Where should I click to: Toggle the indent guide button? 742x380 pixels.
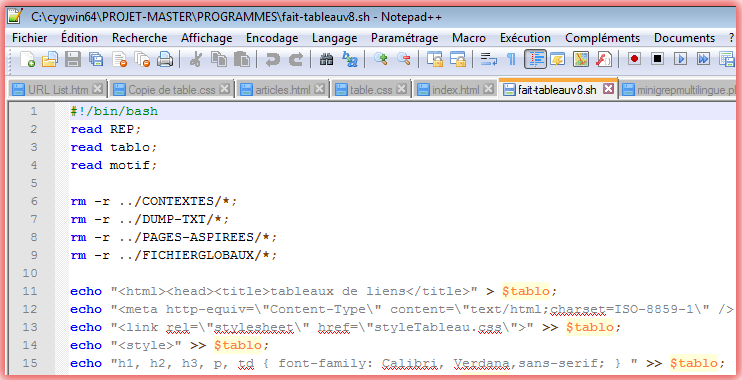(535, 59)
